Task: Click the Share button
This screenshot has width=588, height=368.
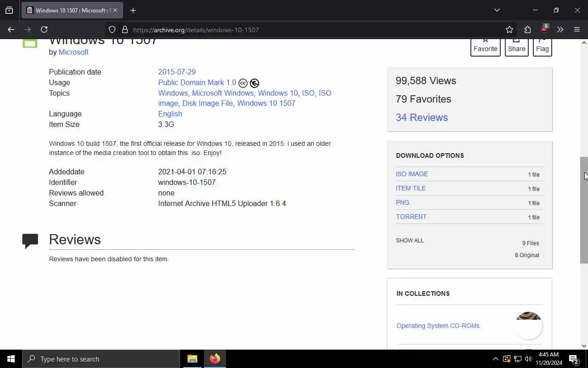Action: pyautogui.click(x=516, y=47)
